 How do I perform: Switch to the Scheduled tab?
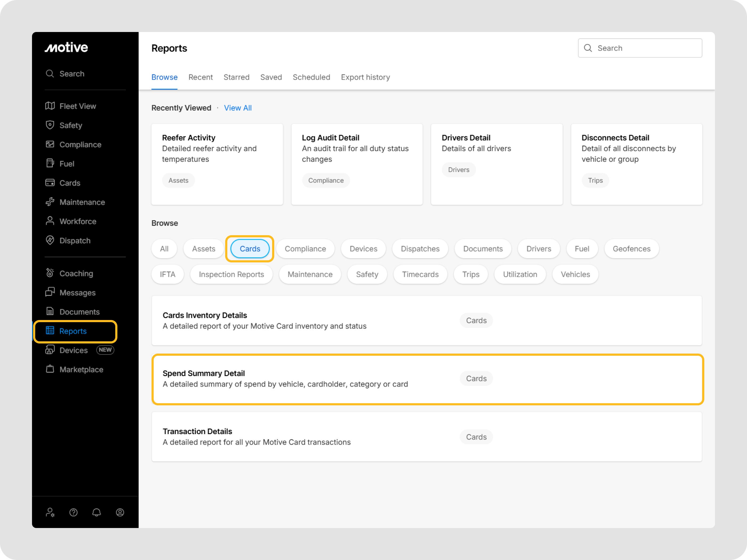click(311, 77)
